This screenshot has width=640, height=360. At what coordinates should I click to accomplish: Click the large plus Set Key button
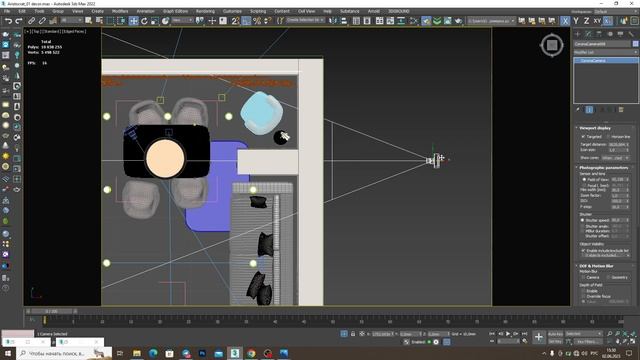pos(539,337)
